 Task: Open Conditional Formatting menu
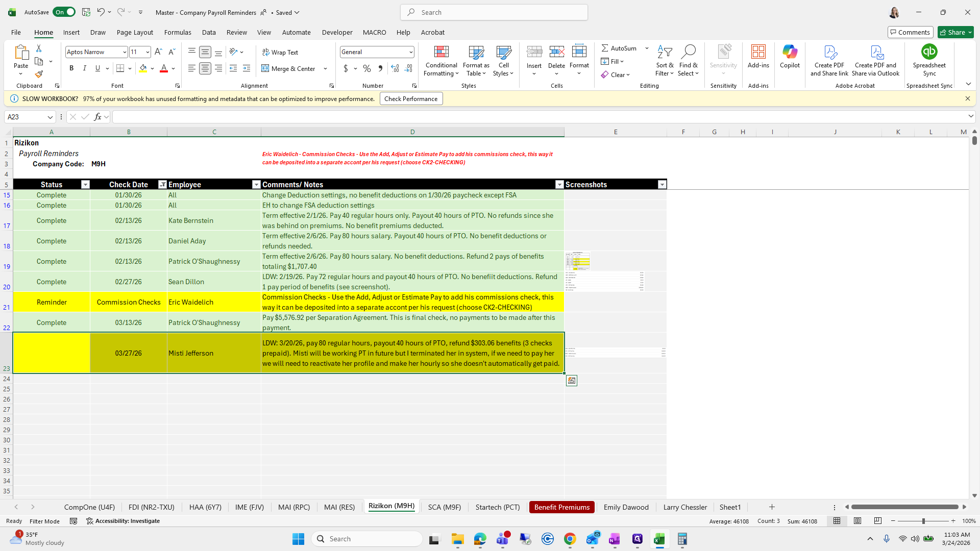(x=441, y=61)
